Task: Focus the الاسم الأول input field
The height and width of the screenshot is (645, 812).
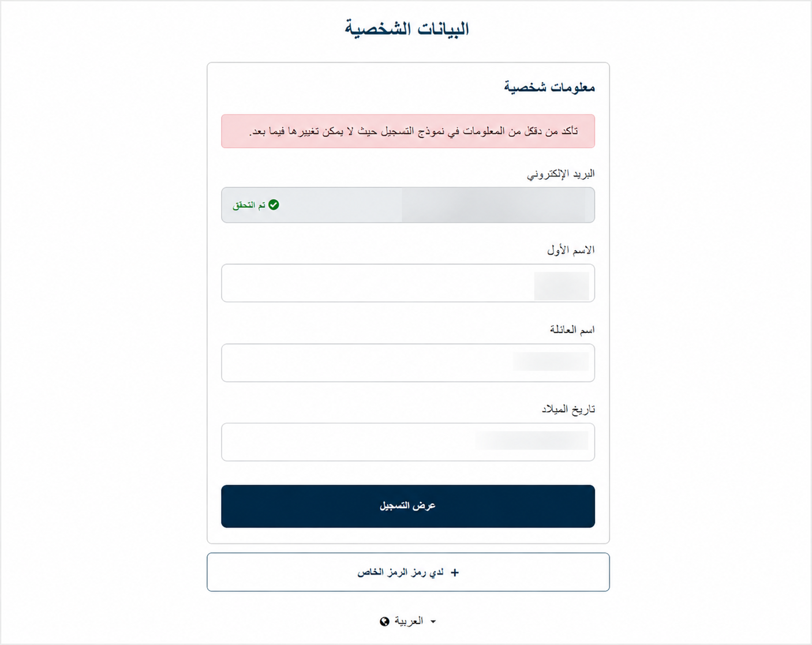Action: click(408, 283)
